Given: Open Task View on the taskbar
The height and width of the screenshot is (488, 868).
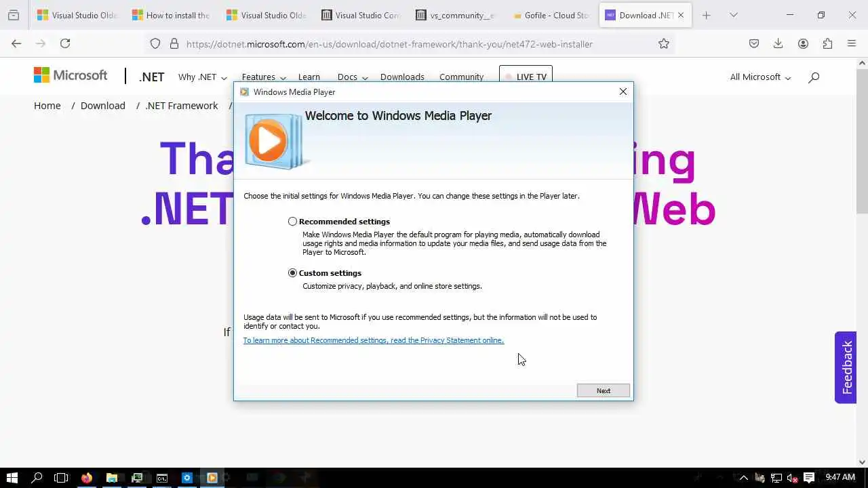Looking at the screenshot, I should [61, 478].
